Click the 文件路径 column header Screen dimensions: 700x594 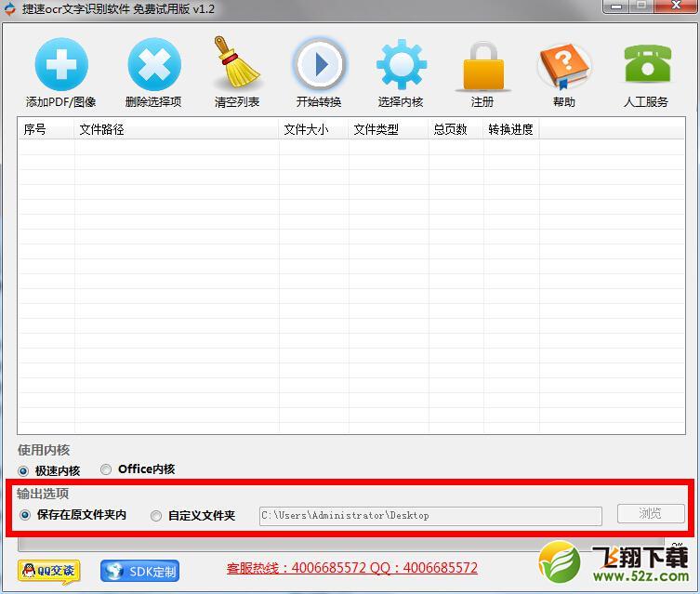pos(177,129)
